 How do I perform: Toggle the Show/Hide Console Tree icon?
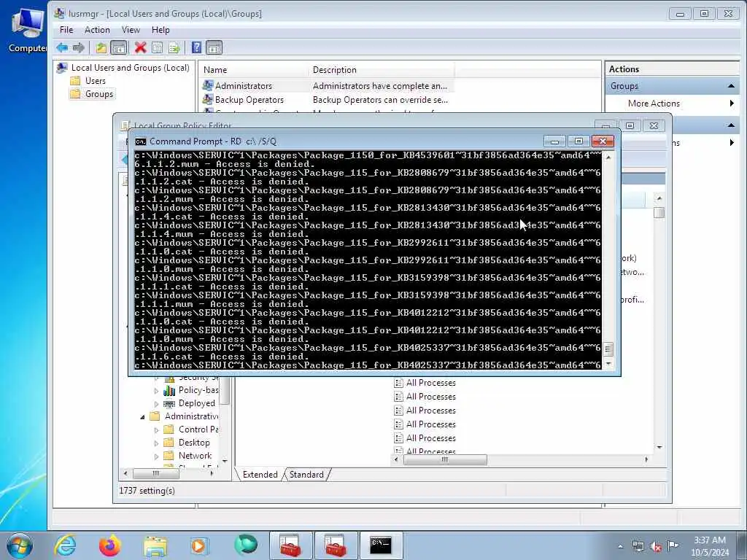[118, 47]
